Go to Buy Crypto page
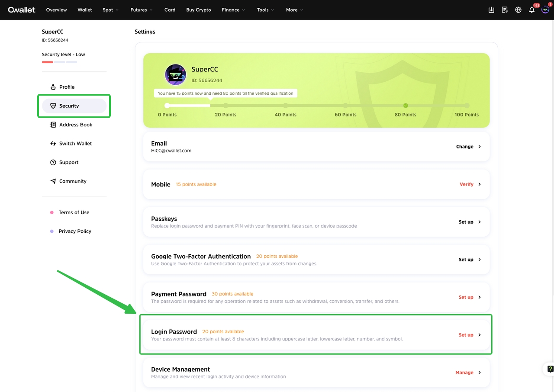554x392 pixels. [199, 10]
